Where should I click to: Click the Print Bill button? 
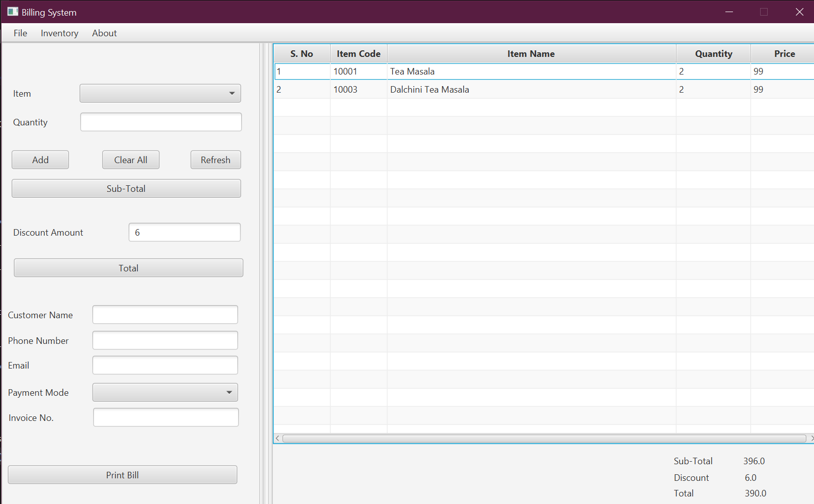coord(122,475)
